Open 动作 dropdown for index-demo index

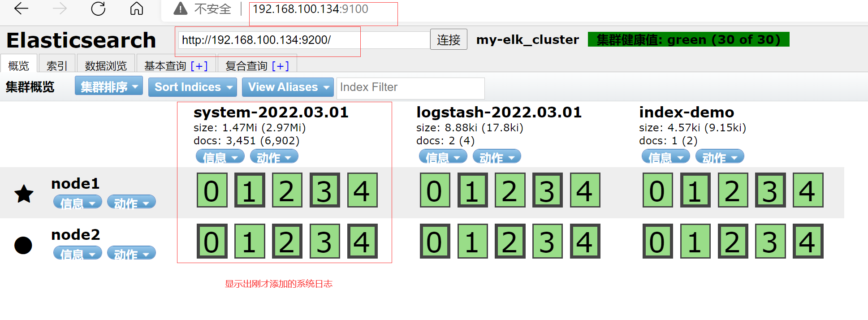pyautogui.click(x=719, y=157)
